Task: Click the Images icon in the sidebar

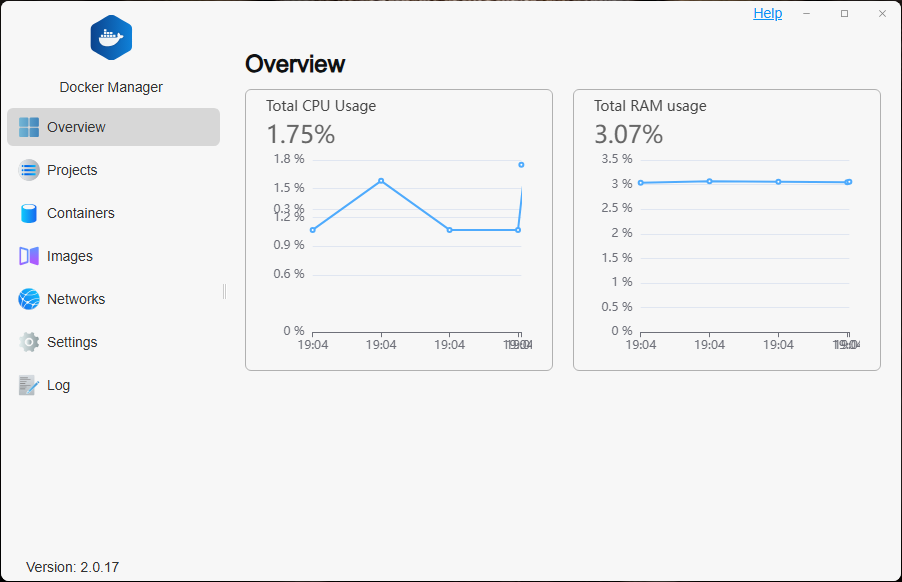Action: pyautogui.click(x=28, y=256)
